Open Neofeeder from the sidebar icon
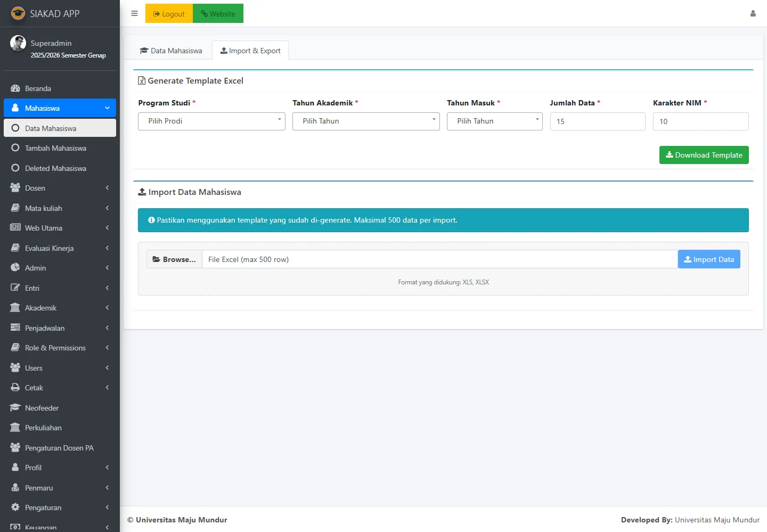The width and height of the screenshot is (767, 532). (15, 408)
